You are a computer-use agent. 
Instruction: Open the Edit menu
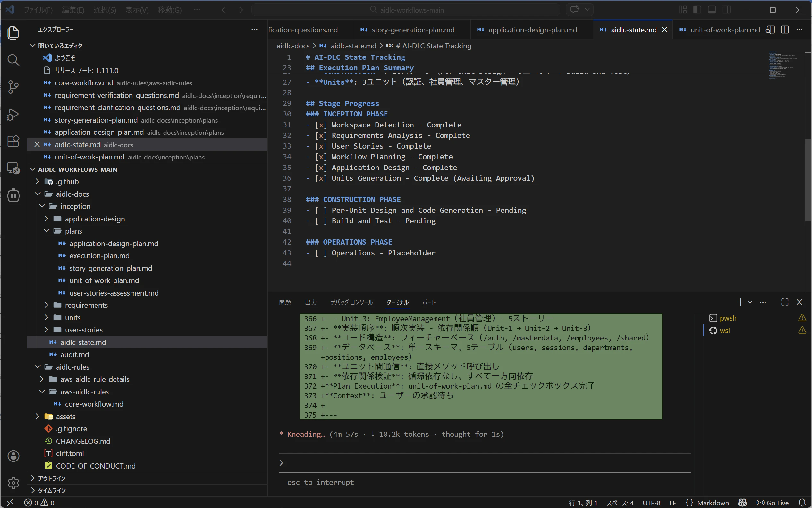[73, 10]
